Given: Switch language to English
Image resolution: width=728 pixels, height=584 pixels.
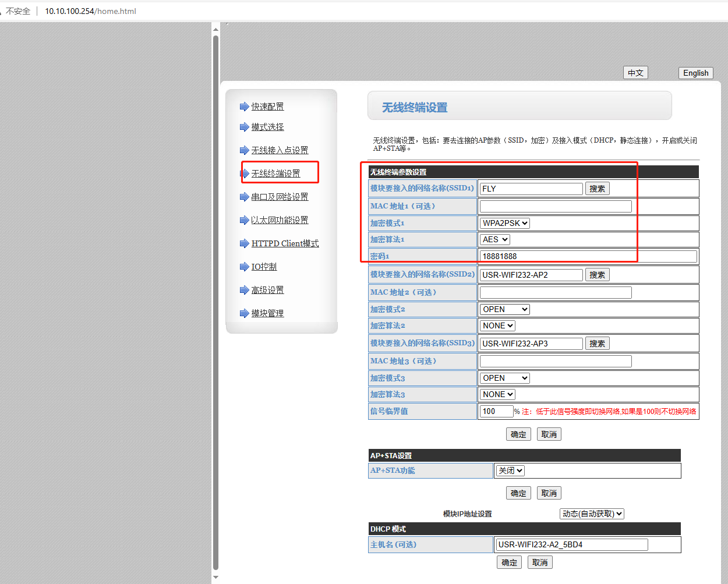Looking at the screenshot, I should (695, 73).
